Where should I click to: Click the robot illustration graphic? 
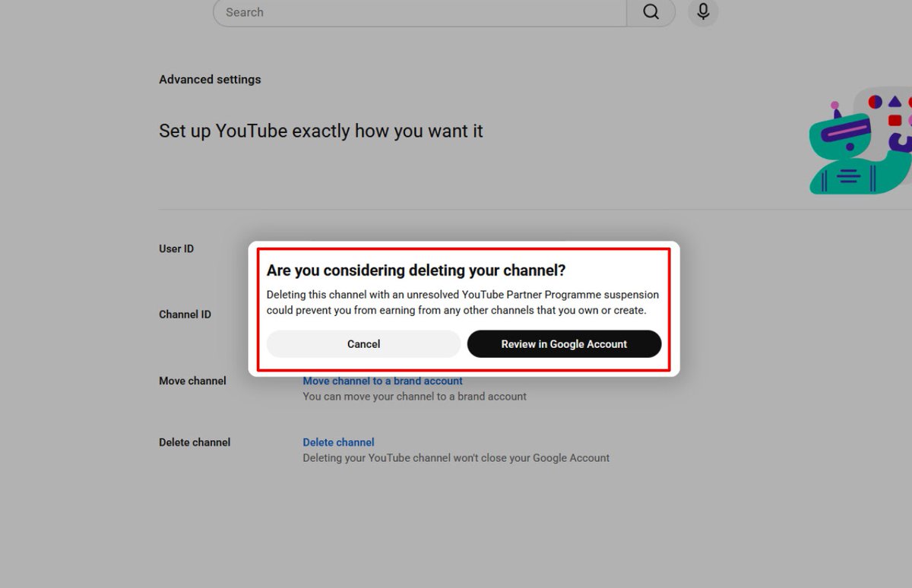[x=860, y=141]
